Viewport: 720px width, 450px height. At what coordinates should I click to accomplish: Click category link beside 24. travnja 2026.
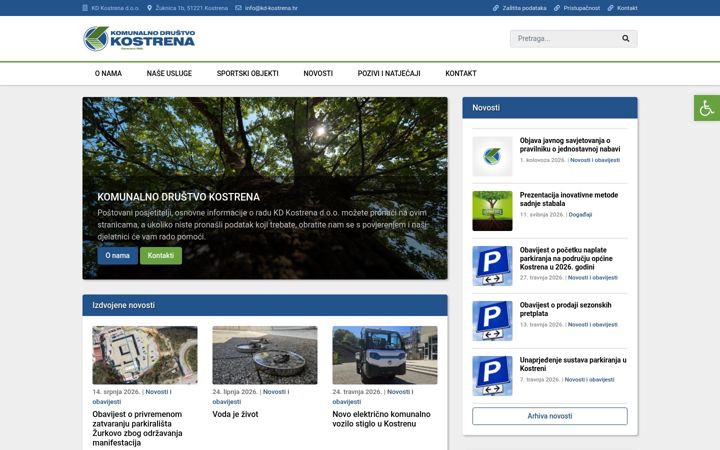(373, 397)
